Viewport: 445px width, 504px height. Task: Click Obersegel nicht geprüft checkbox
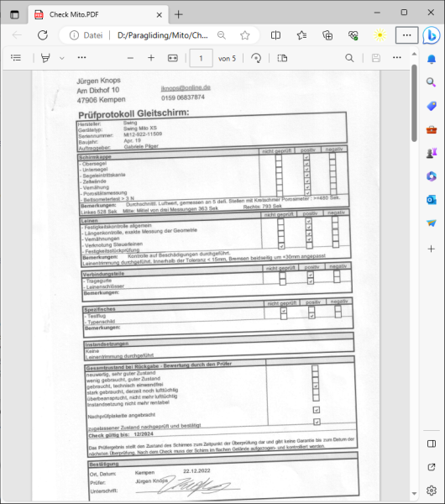[278, 158]
